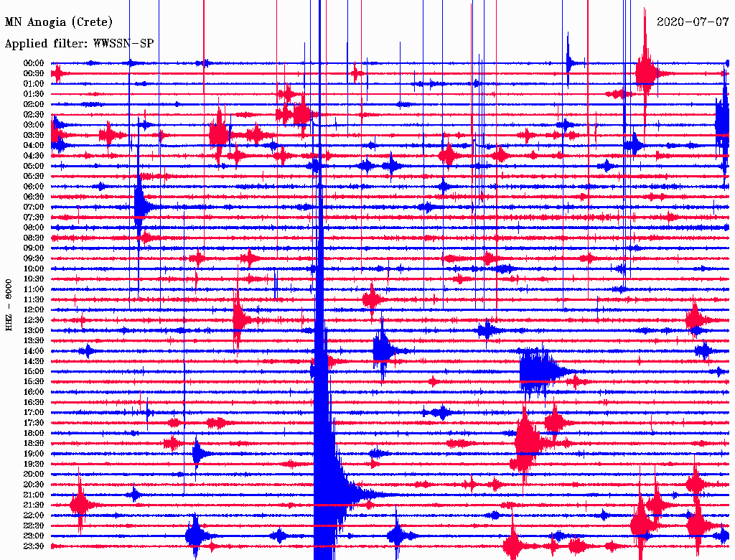Click the '12:30' time row label
735x560 pixels.
[x=34, y=320]
